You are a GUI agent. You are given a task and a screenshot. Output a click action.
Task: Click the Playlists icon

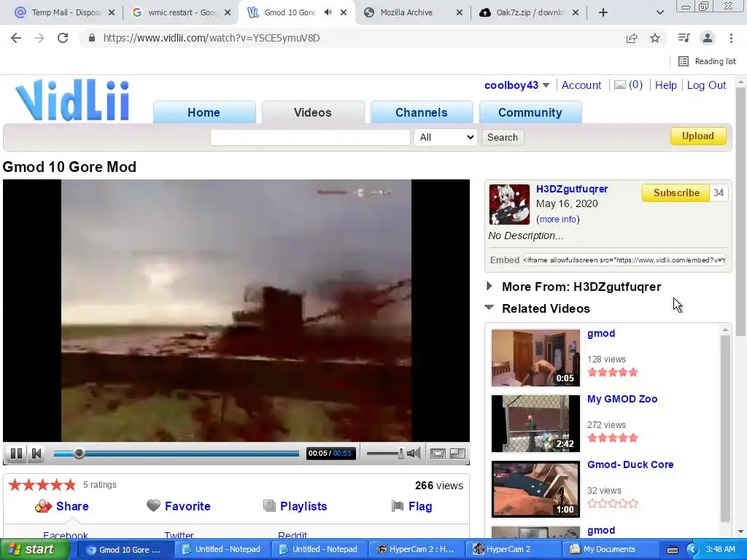269,506
